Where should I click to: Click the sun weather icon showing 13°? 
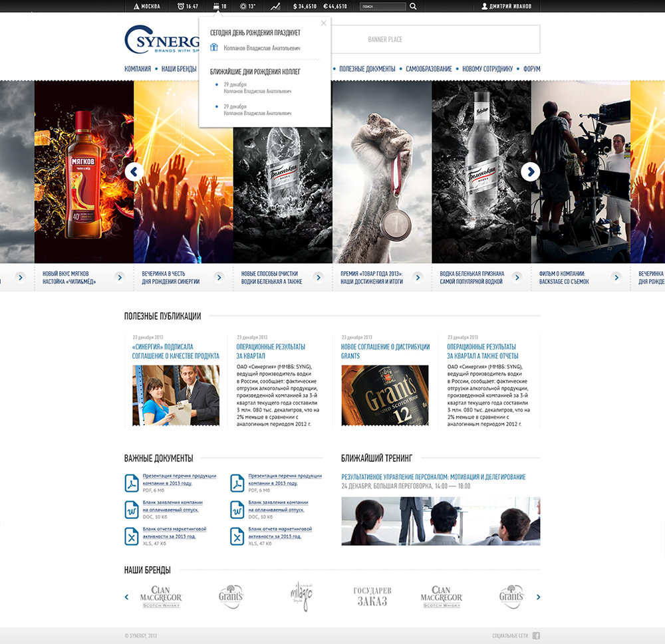pos(243,7)
